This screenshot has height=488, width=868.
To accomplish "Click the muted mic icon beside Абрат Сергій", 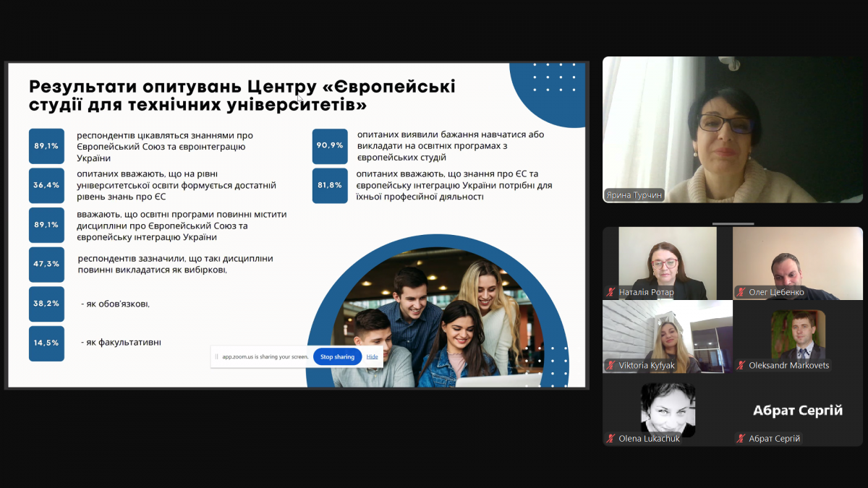I will (740, 439).
